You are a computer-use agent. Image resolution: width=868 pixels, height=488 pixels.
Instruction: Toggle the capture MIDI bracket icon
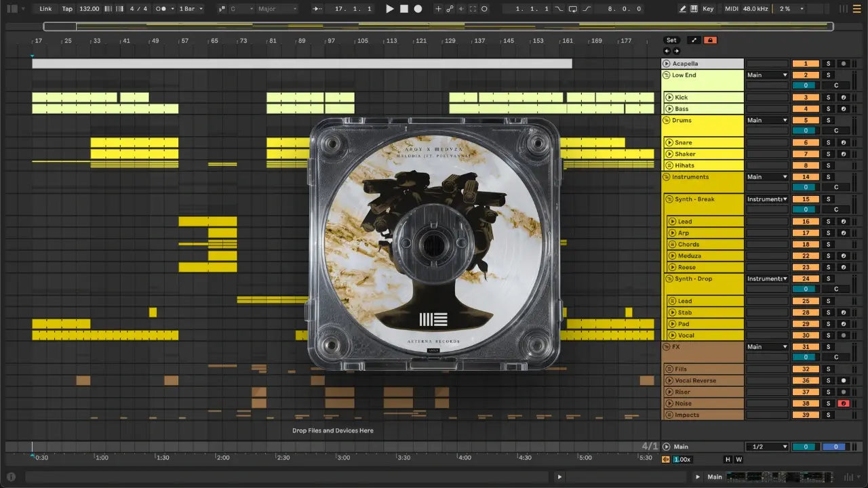point(473,9)
